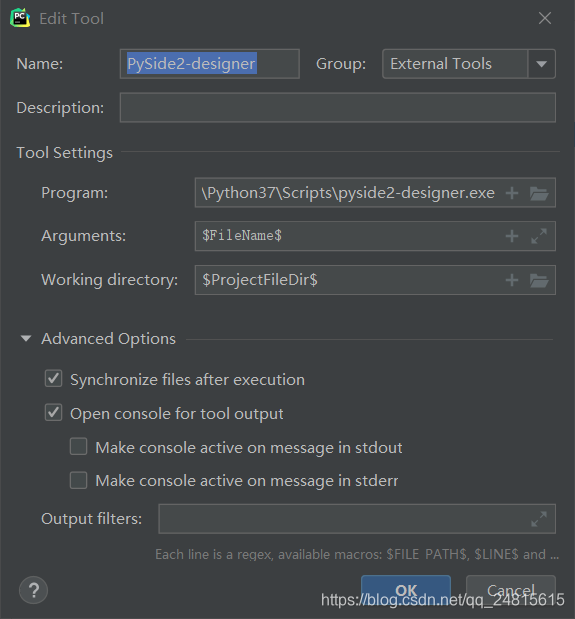Image resolution: width=575 pixels, height=619 pixels.
Task: Click the Arguments label
Action: (84, 236)
